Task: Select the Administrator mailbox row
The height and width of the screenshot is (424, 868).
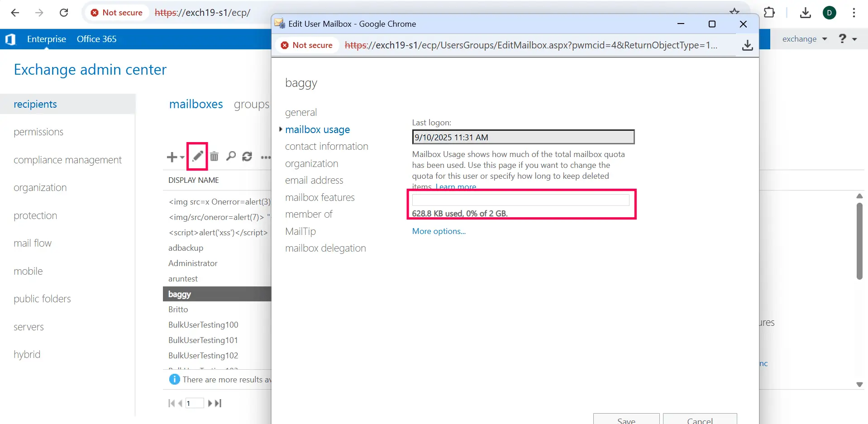Action: (217, 263)
